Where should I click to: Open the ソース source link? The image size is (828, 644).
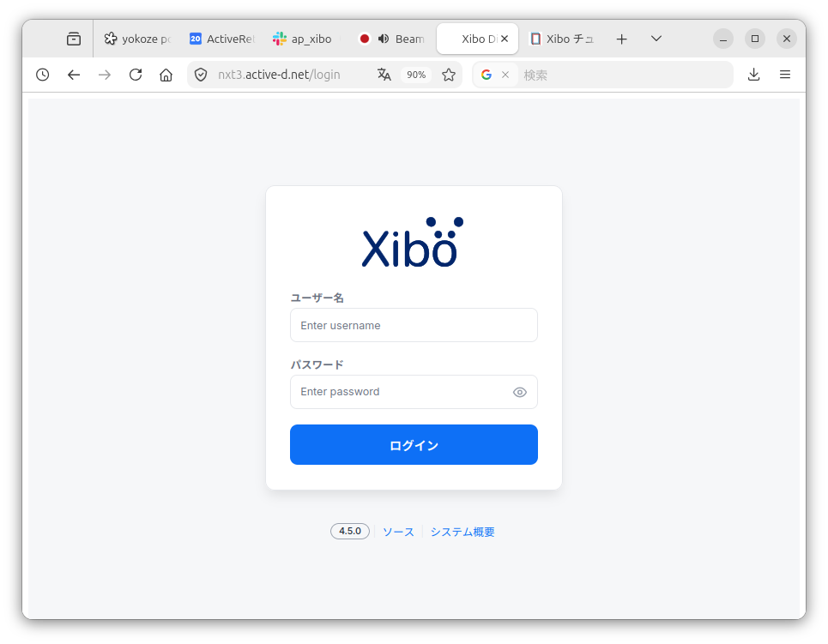click(398, 532)
